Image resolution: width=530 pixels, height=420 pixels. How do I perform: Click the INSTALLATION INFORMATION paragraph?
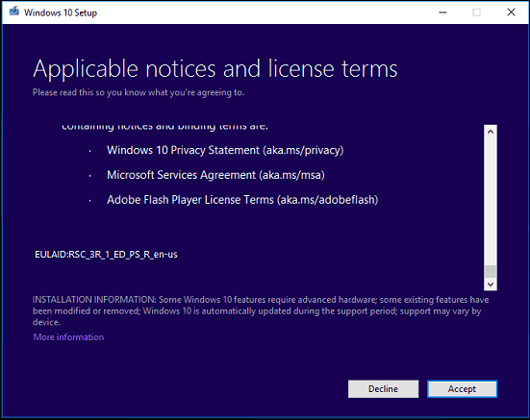261,310
